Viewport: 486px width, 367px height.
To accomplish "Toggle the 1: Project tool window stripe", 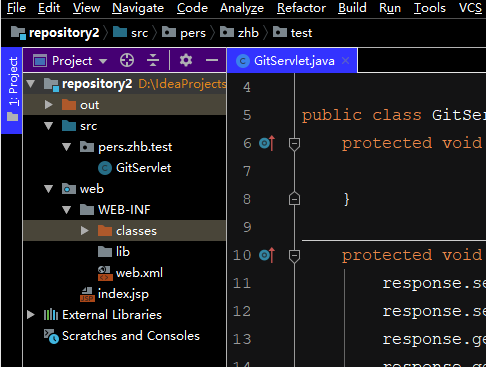I will [x=12, y=90].
